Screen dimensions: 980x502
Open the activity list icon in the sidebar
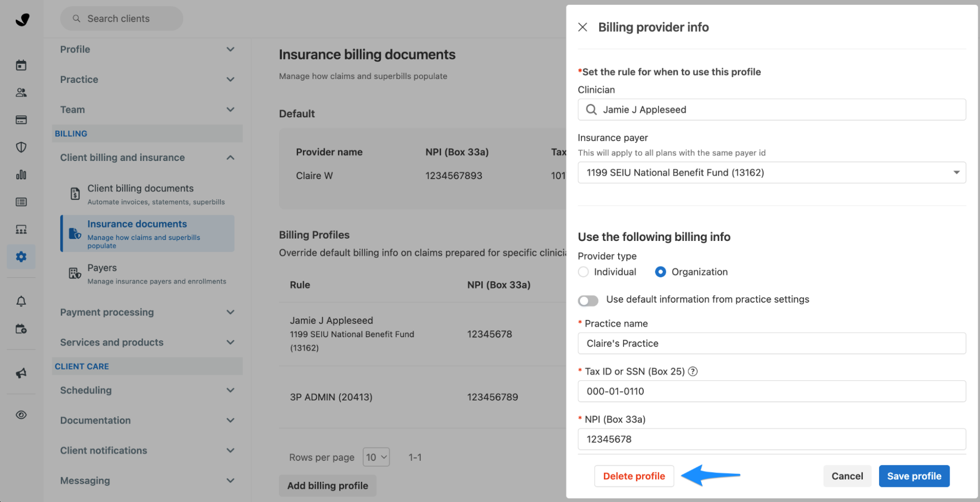click(21, 202)
